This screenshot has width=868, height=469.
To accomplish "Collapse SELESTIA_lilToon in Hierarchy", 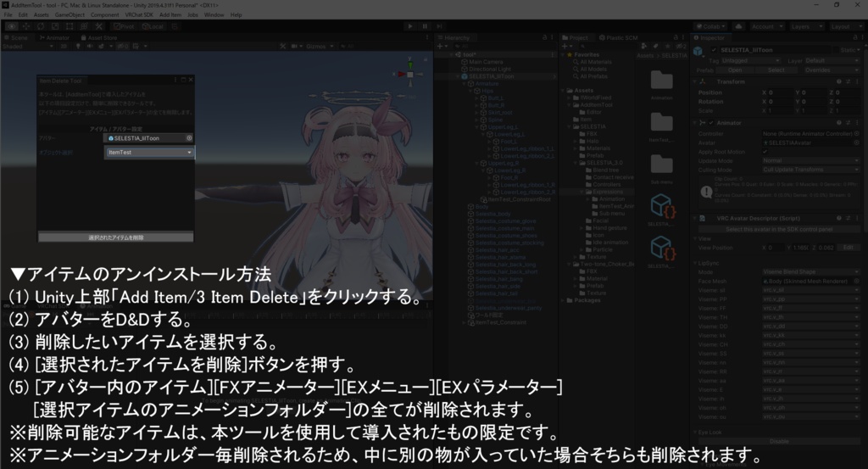I will pyautogui.click(x=458, y=76).
